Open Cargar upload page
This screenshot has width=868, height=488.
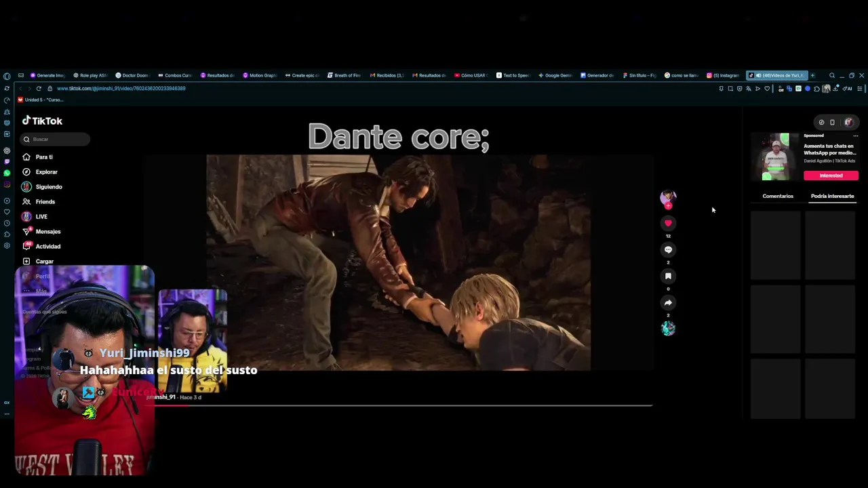pyautogui.click(x=38, y=262)
